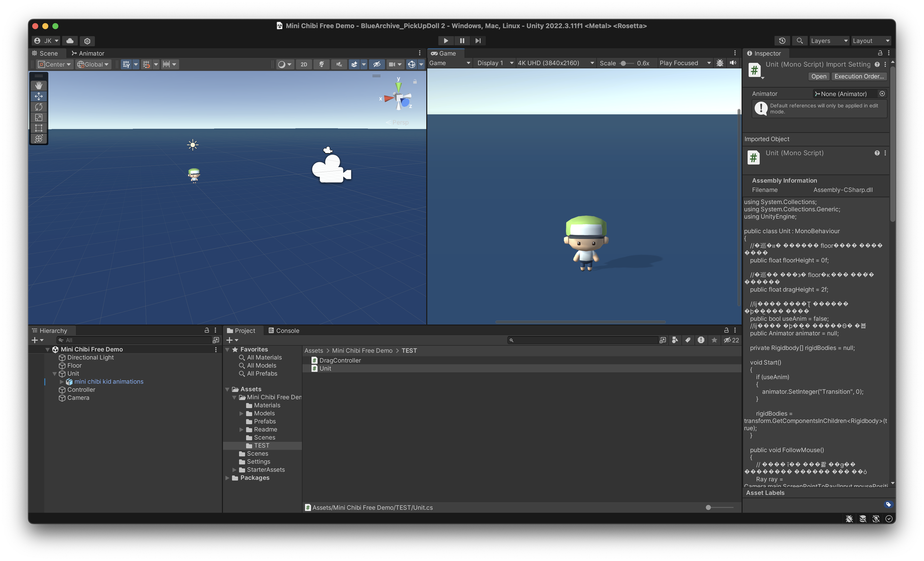
Task: Click the Open script button
Action: tap(818, 76)
